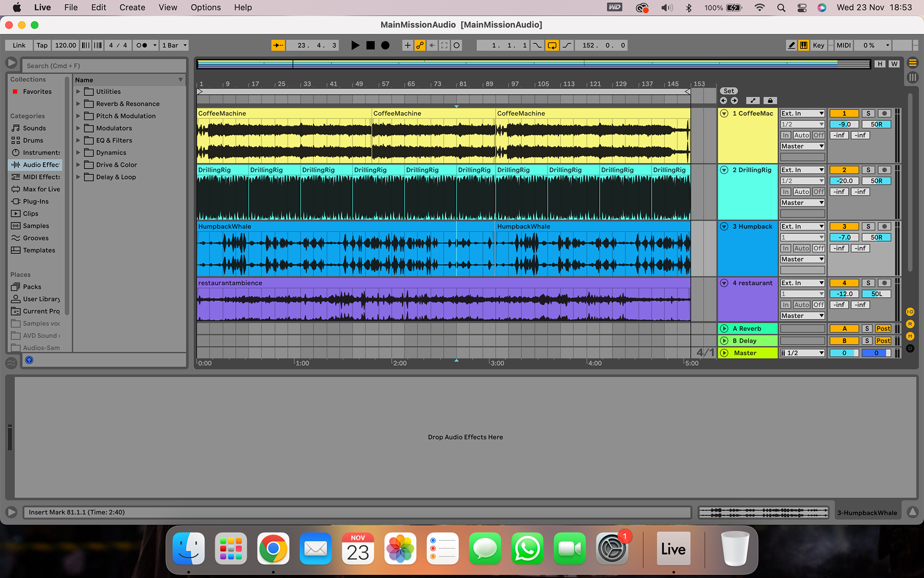This screenshot has width=924, height=578.
Task: Open the Master track 1/2 output dropdown
Action: tap(802, 353)
